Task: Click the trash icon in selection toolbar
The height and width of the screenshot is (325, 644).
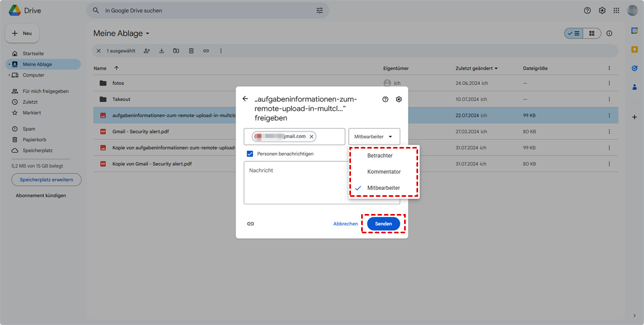Action: (191, 51)
